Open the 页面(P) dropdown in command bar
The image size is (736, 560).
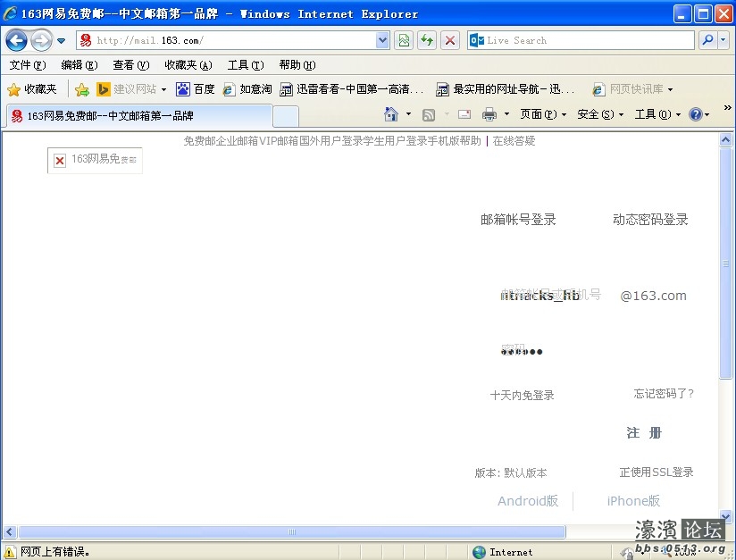point(543,114)
